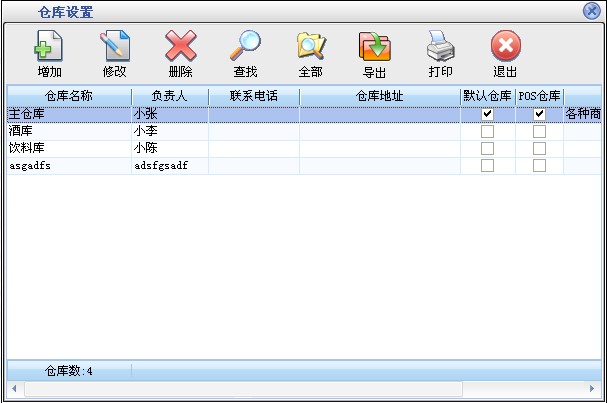Tick POS仓库 checkbox for 饮料库 row
The width and height of the screenshot is (607, 403).
point(539,149)
